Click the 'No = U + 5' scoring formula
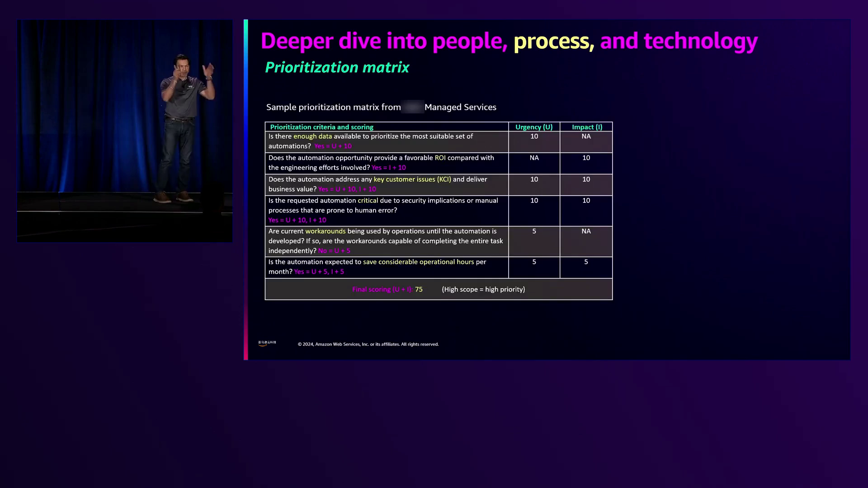Image resolution: width=868 pixels, height=488 pixels. click(x=334, y=251)
